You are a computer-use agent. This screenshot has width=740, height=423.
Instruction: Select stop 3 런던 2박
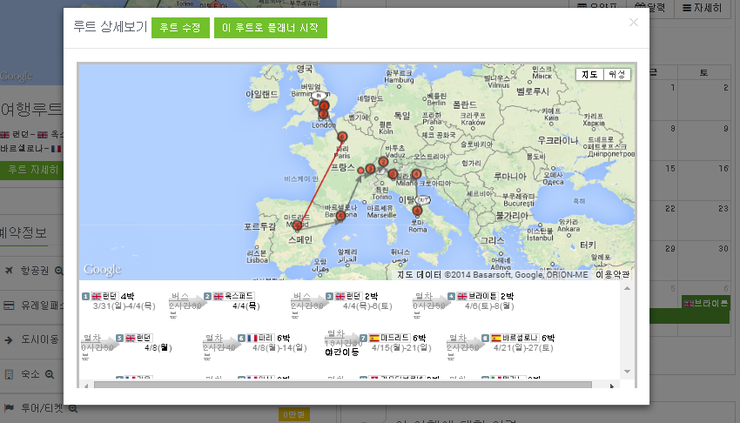[352, 296]
